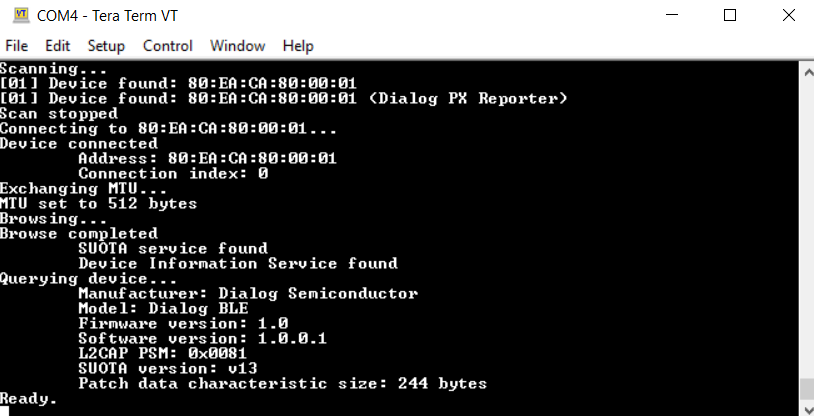814x416 pixels.
Task: Click the 'Scanning...' line
Action: [53, 69]
